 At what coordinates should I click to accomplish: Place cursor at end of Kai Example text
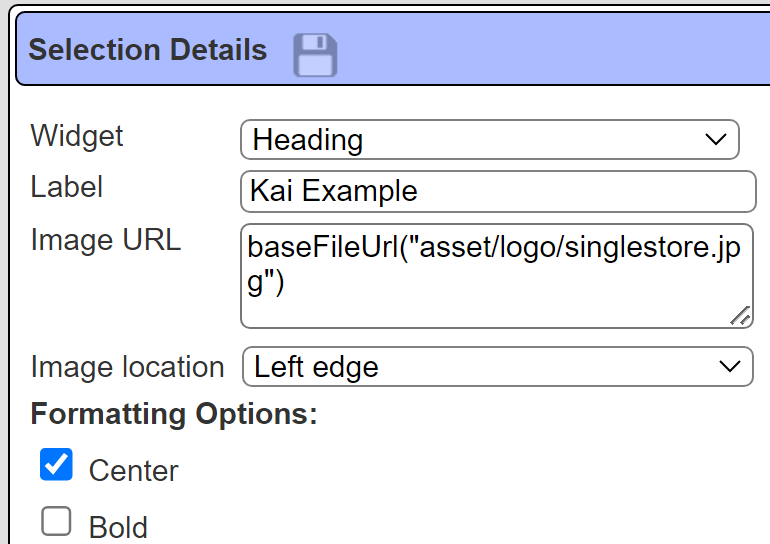coord(419,191)
